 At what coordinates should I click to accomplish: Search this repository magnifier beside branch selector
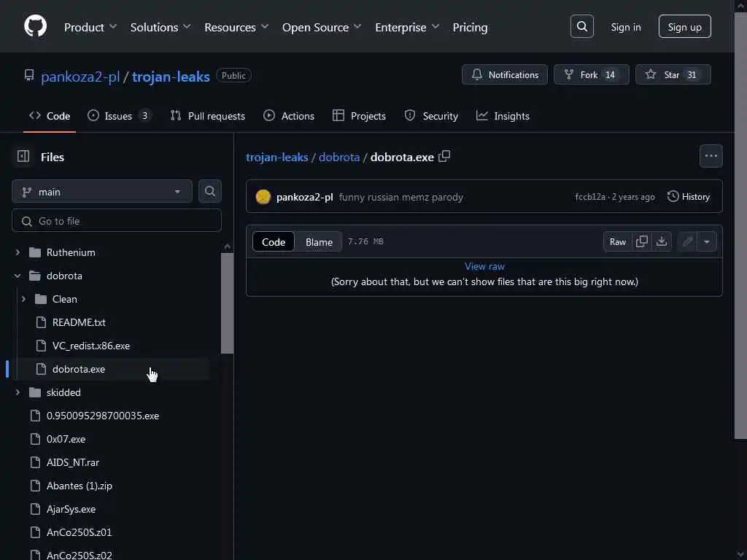(x=209, y=192)
